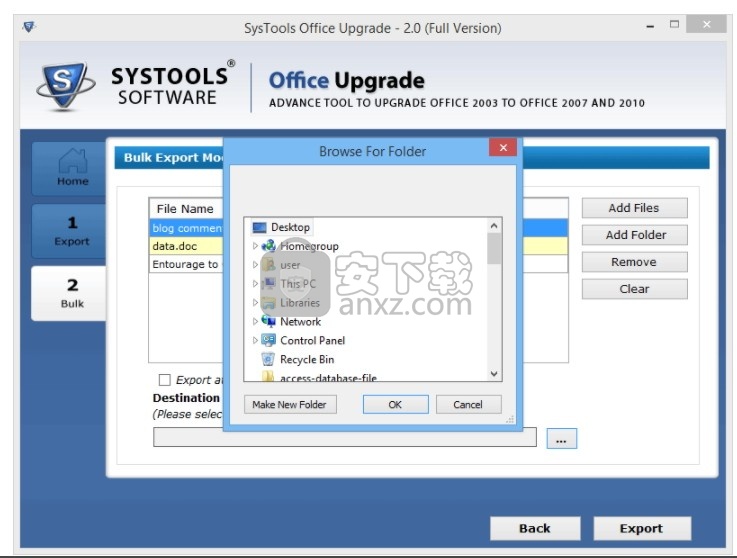Click the Control Panel icon

(268, 340)
